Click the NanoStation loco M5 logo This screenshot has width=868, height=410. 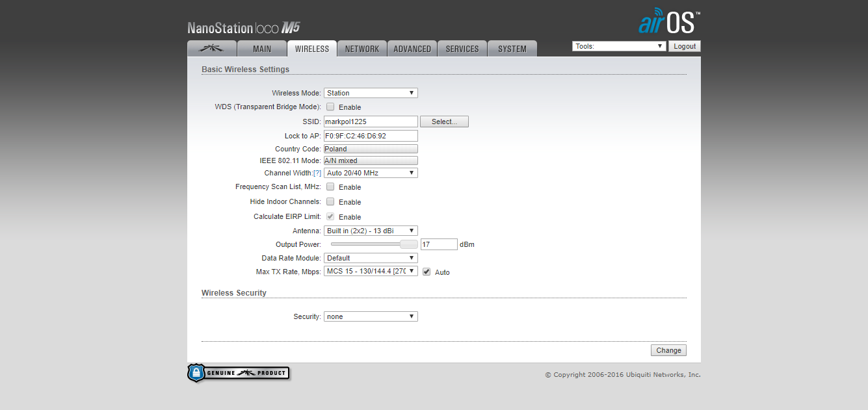point(244,28)
